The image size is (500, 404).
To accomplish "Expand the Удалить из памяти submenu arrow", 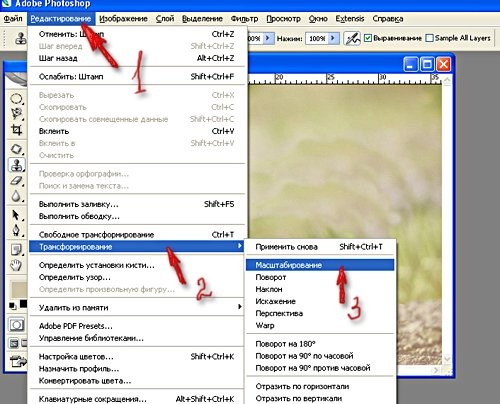I will pos(239,307).
